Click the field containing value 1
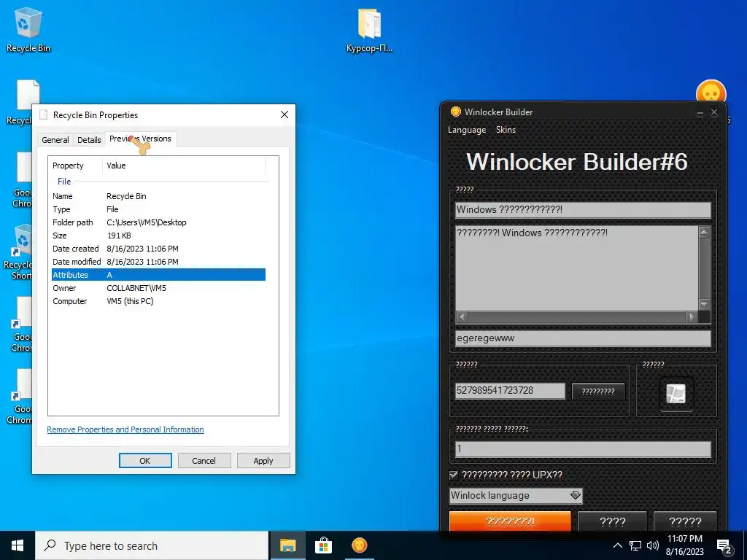 583,448
